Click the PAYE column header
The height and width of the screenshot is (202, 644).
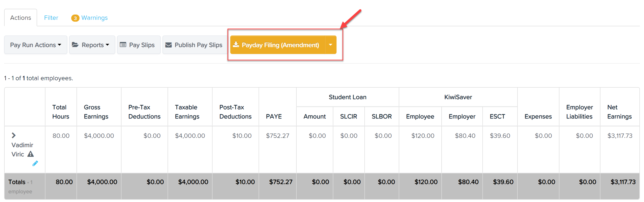[x=274, y=116]
